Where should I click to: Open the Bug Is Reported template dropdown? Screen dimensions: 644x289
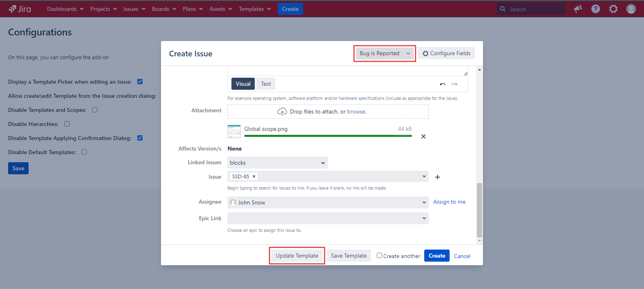click(x=384, y=54)
